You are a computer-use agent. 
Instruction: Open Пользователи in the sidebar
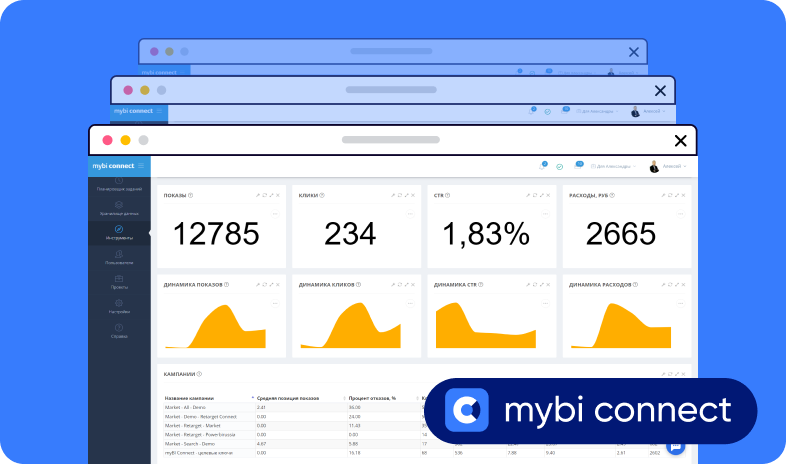[x=119, y=257]
